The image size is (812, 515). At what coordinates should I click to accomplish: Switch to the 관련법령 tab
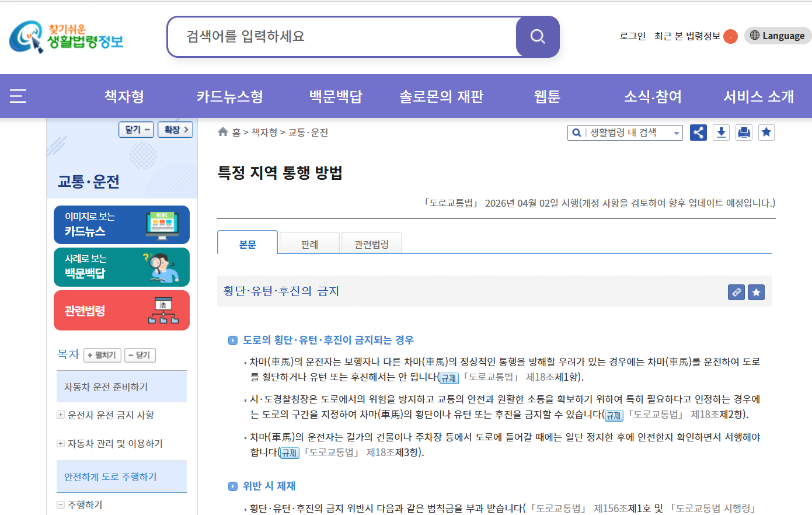pyautogui.click(x=371, y=244)
